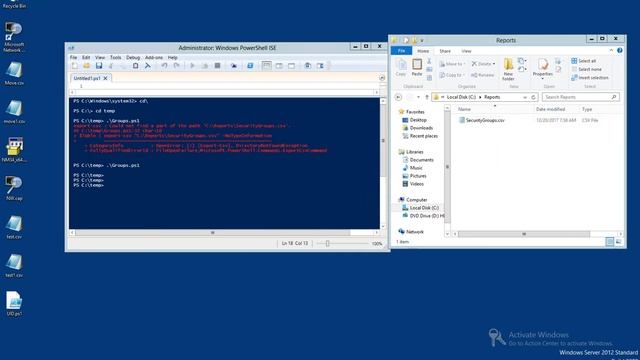The image size is (640, 360).
Task: Click Select none in Reports ribbon
Action: click(586, 69)
